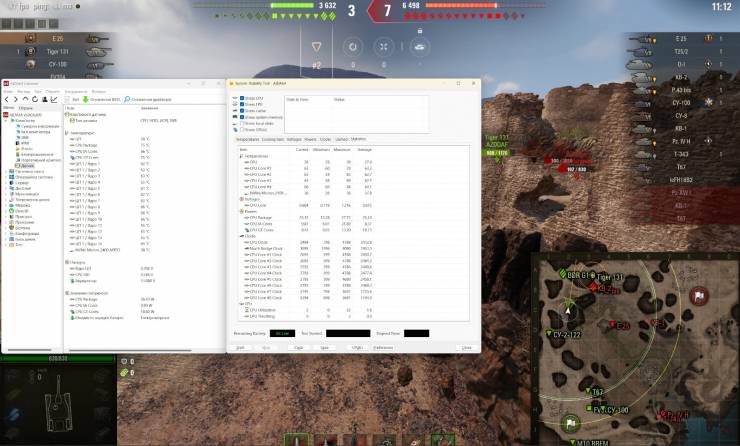Click the Current column header in Statistics
This screenshot has width=740, height=446.
pyautogui.click(x=302, y=150)
